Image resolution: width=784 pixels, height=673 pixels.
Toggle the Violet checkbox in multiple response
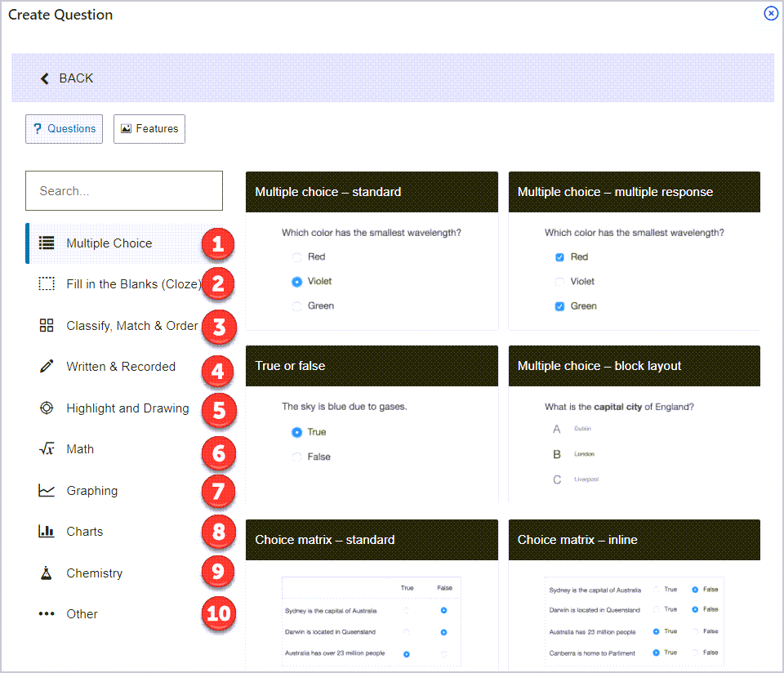pyautogui.click(x=559, y=282)
